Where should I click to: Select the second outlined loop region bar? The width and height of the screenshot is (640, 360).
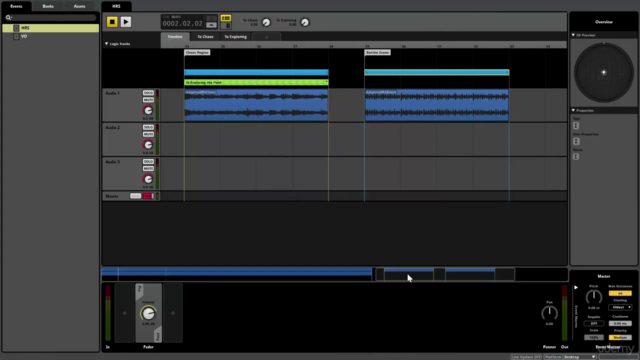pos(437,72)
